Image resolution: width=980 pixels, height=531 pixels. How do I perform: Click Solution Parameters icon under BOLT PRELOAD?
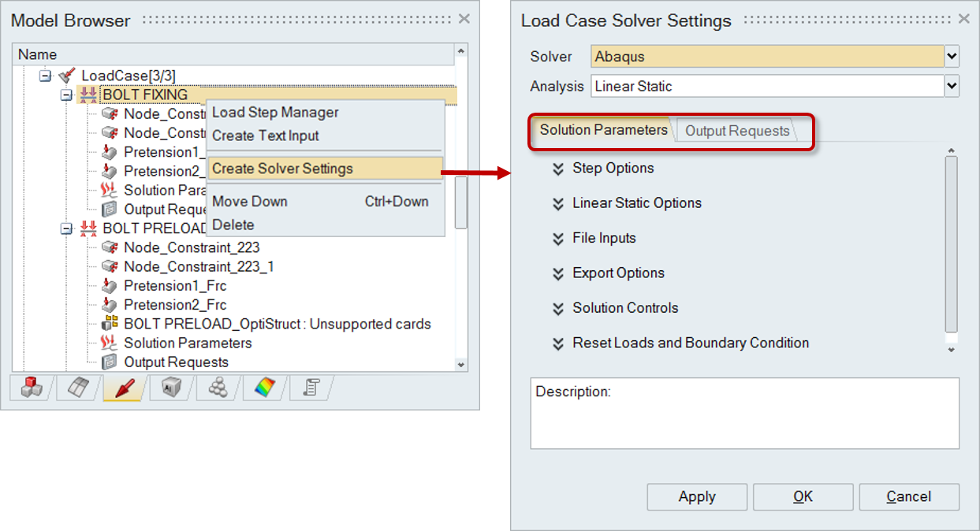coord(110,343)
